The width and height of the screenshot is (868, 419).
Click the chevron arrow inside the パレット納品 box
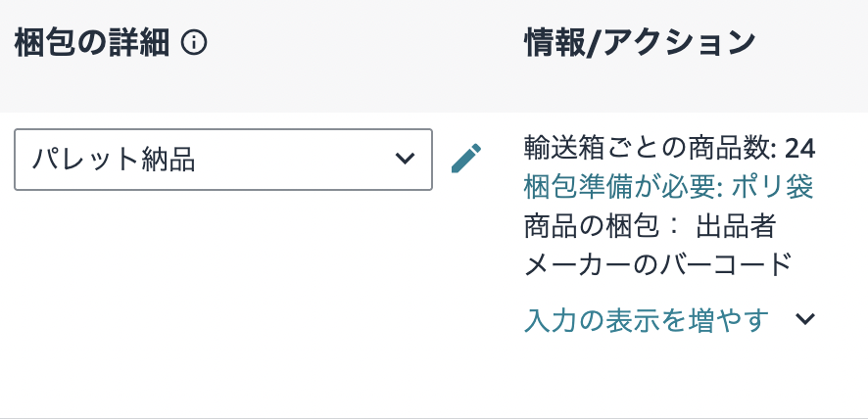(x=405, y=160)
